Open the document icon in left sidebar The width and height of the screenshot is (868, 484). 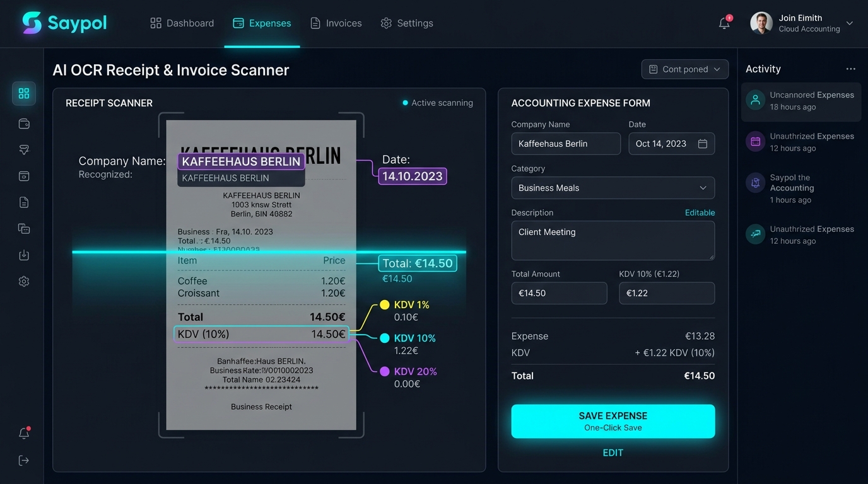(24, 202)
